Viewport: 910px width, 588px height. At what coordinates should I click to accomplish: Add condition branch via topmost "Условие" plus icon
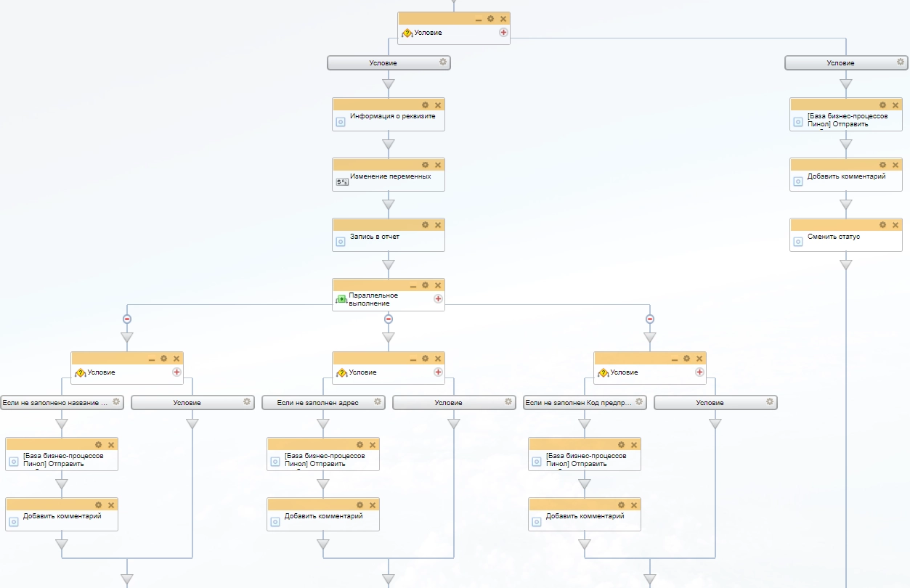click(503, 33)
